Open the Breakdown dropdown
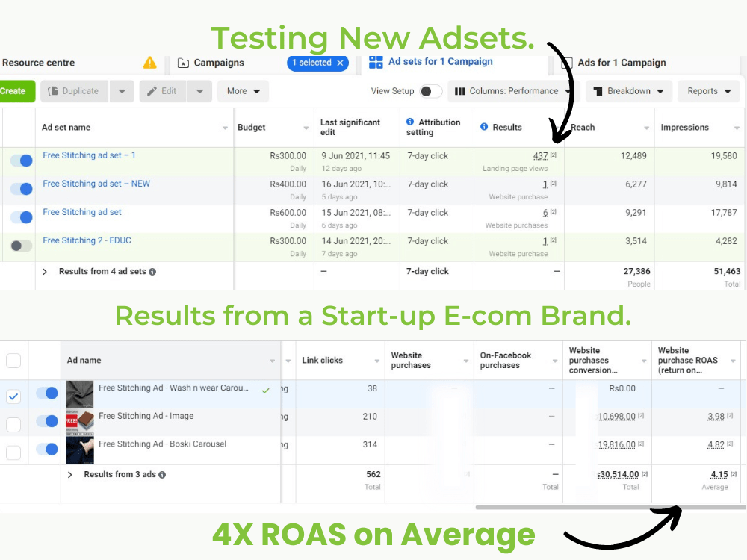 [628, 91]
